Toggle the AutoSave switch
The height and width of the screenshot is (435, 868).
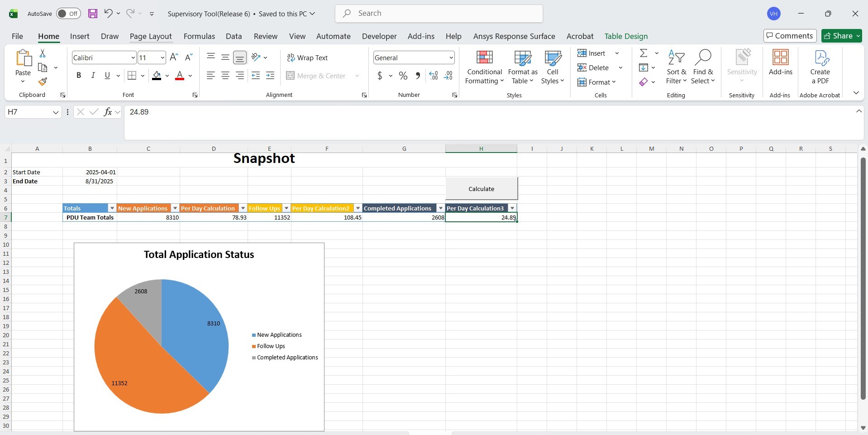[68, 14]
